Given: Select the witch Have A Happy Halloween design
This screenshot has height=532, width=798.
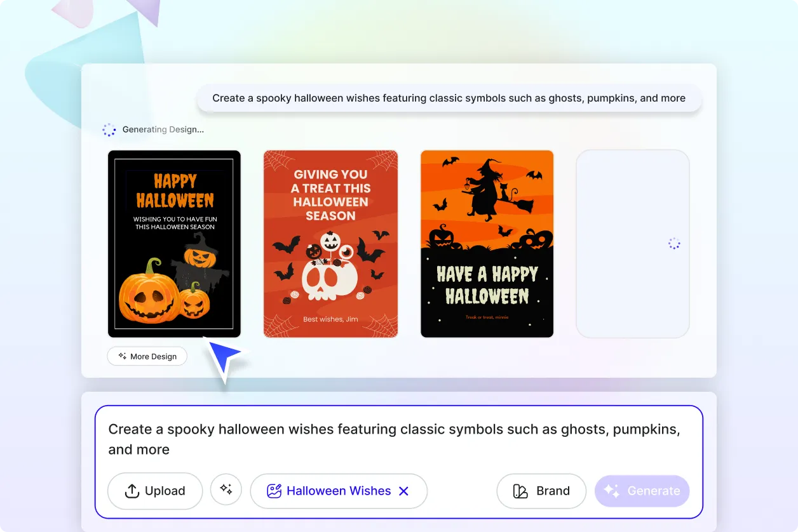Looking at the screenshot, I should coord(487,243).
